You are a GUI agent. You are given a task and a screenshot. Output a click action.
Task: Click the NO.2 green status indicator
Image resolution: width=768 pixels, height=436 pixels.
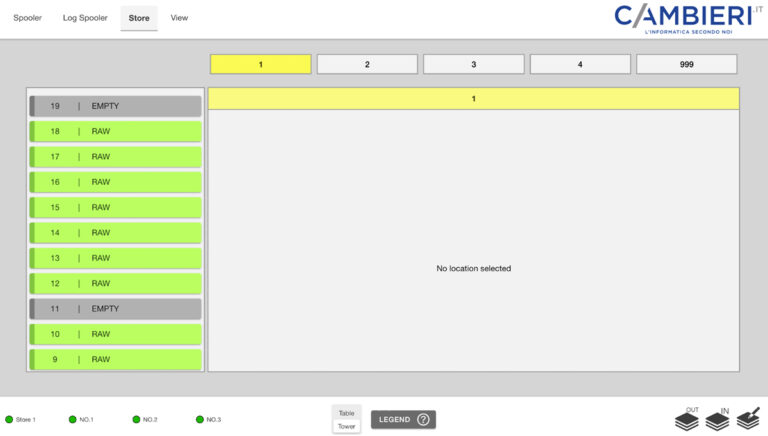(136, 419)
